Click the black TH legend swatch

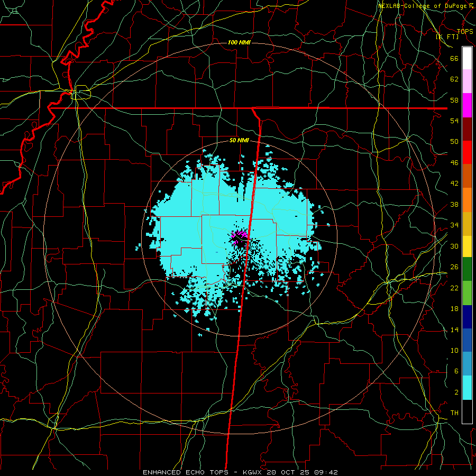click(467, 411)
